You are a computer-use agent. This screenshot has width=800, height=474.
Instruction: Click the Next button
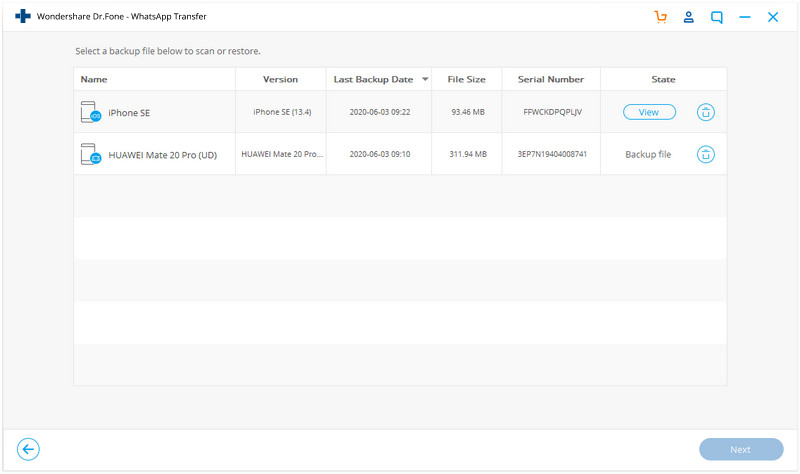(x=741, y=449)
